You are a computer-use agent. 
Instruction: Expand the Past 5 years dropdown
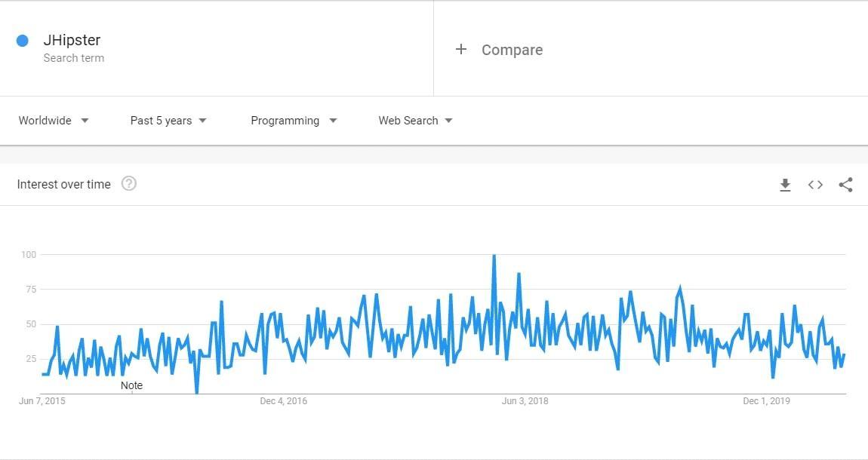click(x=168, y=121)
